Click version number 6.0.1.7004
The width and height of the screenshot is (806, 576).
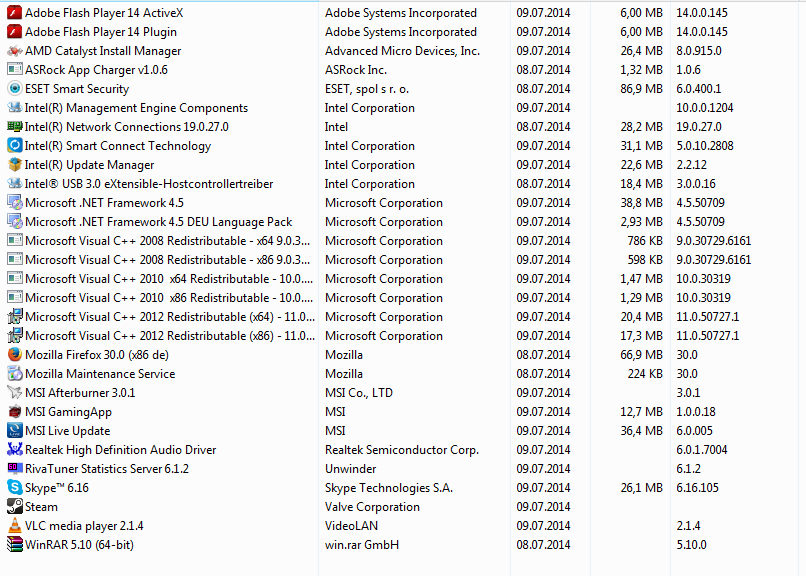[702, 450]
